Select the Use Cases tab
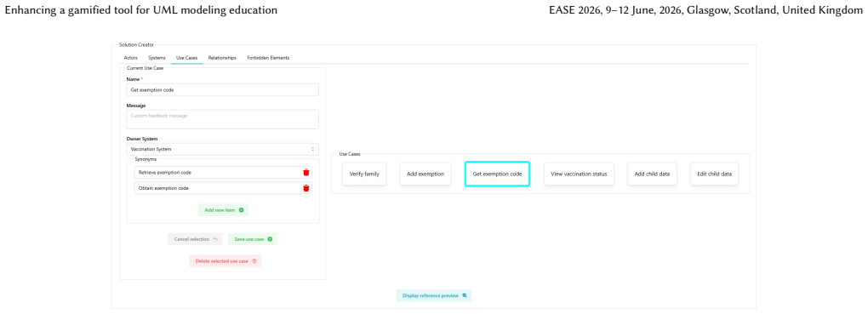This screenshot has height=314, width=868. [186, 58]
